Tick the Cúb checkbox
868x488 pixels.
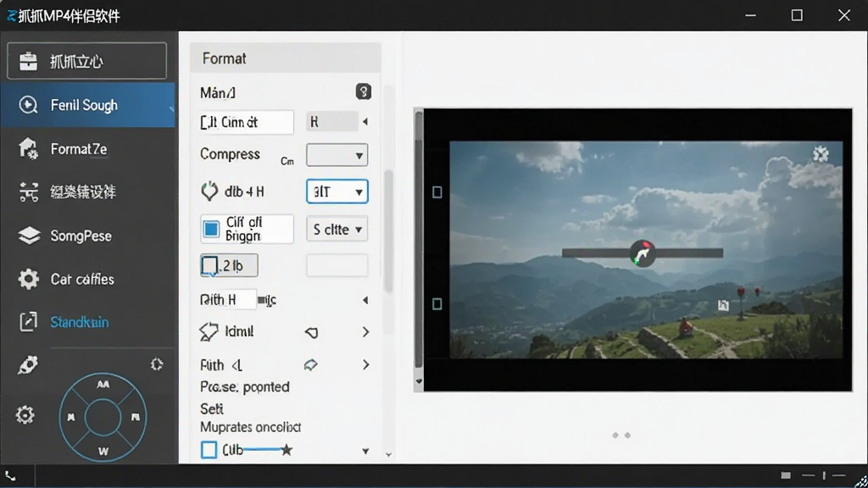click(209, 450)
